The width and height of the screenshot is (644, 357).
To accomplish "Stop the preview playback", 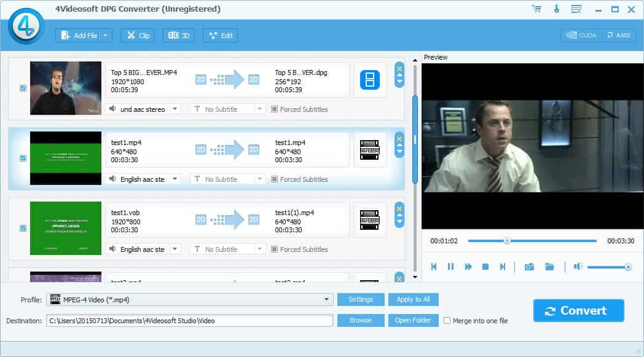I will (x=485, y=267).
